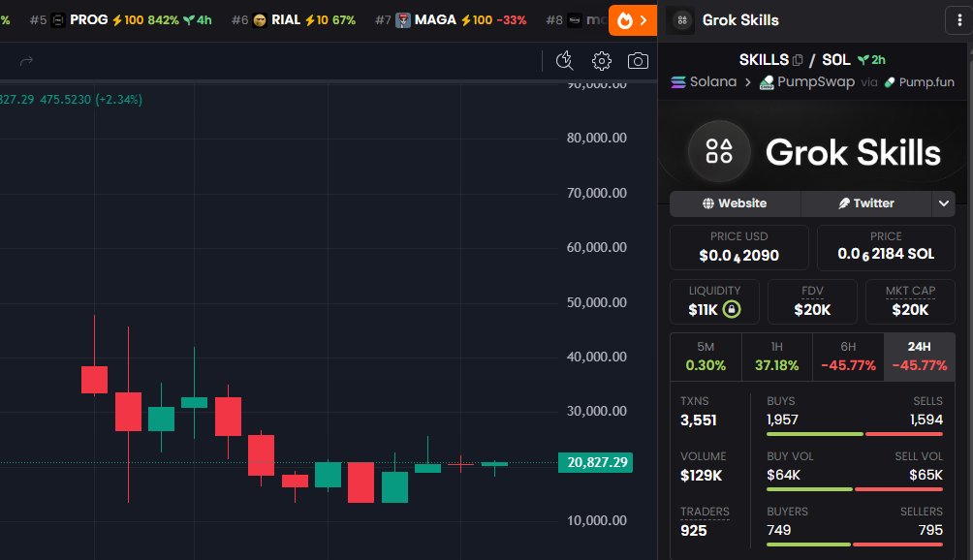Click the 50,000.00 price axis label
This screenshot has width=973, height=560.
(596, 302)
